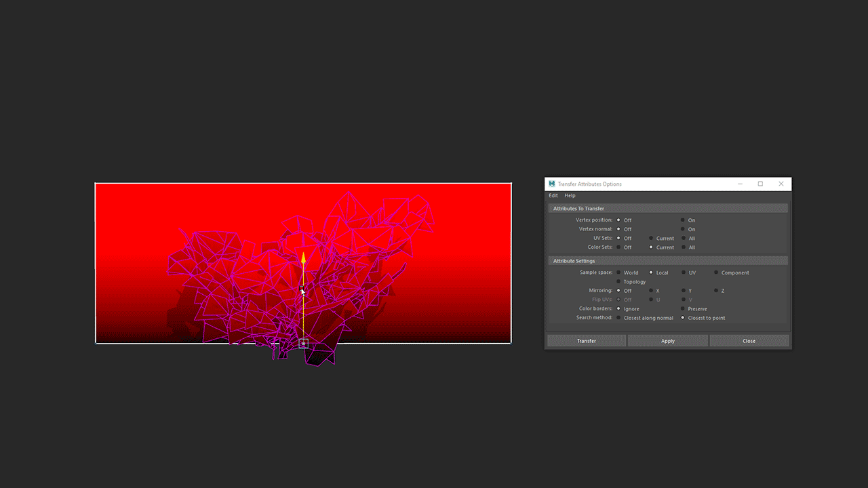Maximize the Transfer Attributes Options window
Screen dimensions: 868x488
[x=760, y=184]
